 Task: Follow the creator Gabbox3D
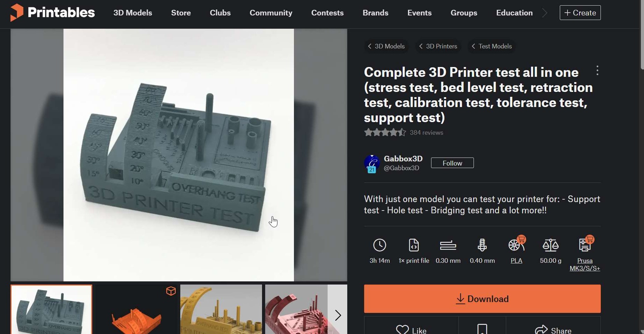452,162
